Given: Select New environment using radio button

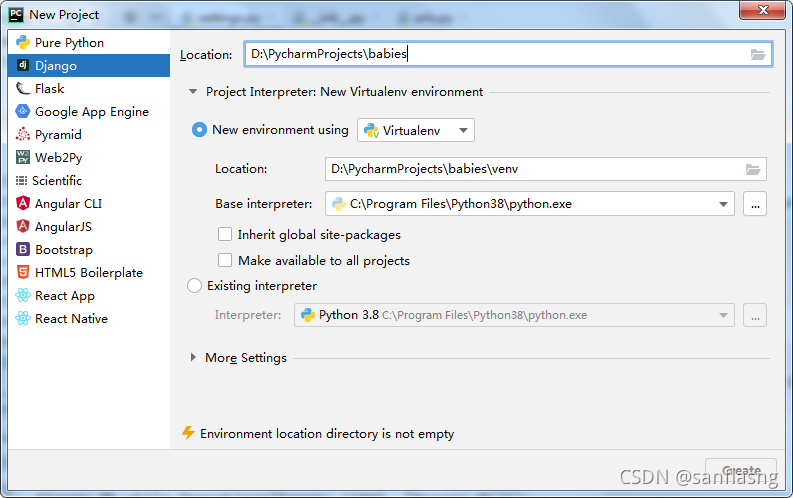Looking at the screenshot, I should click(x=199, y=130).
